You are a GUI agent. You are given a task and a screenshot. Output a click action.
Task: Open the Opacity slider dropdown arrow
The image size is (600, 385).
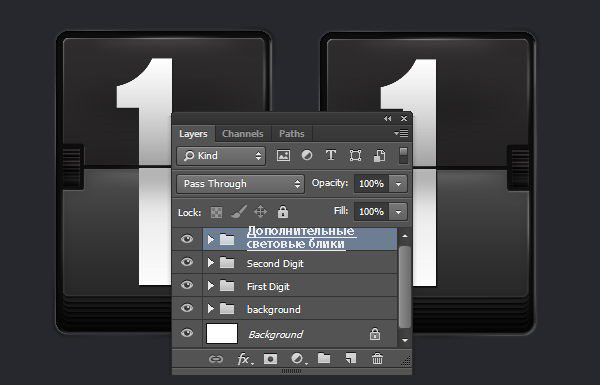pyautogui.click(x=398, y=184)
